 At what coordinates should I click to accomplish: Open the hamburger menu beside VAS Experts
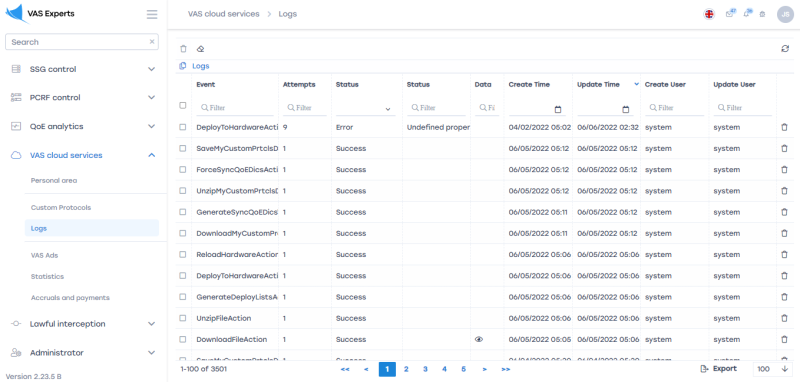coord(152,14)
